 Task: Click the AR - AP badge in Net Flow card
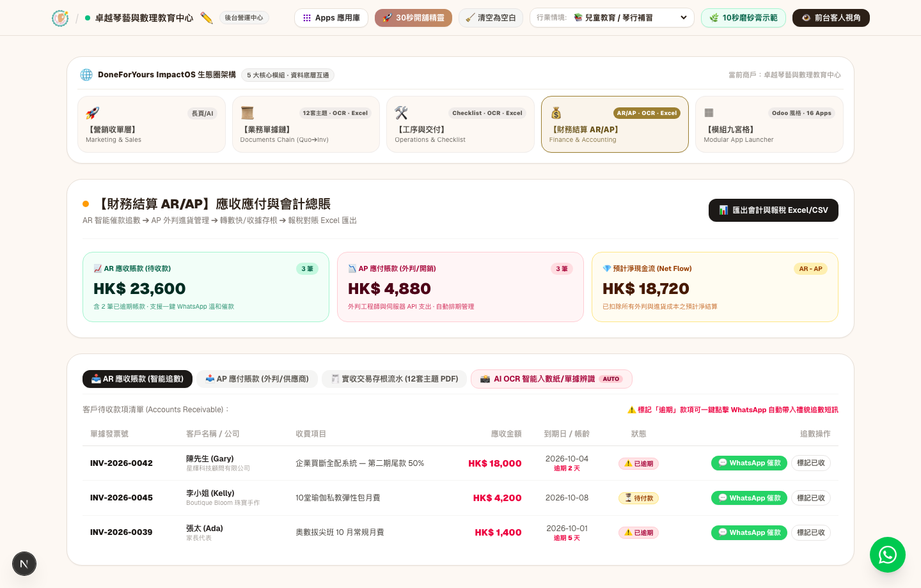tap(810, 269)
